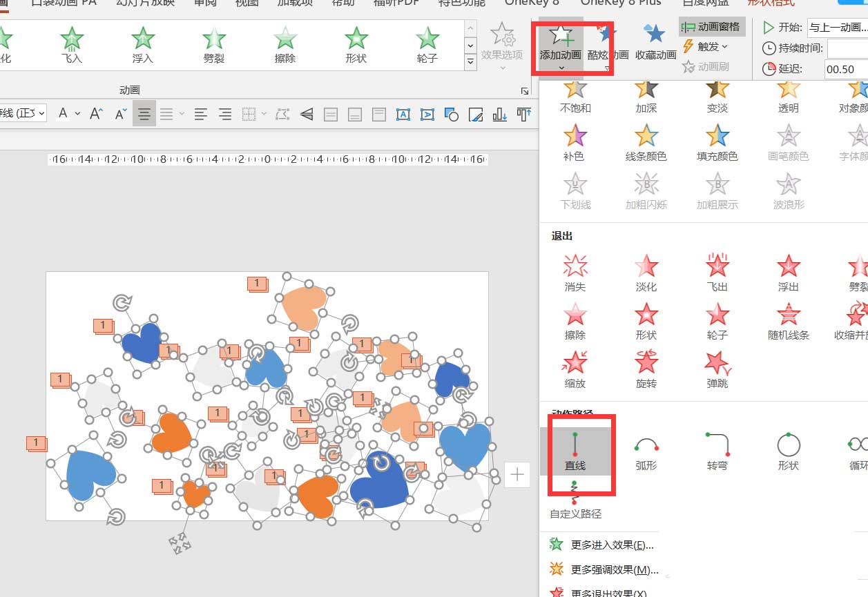Switch to the 幻灯片放映 slideshow tab

pyautogui.click(x=145, y=3)
